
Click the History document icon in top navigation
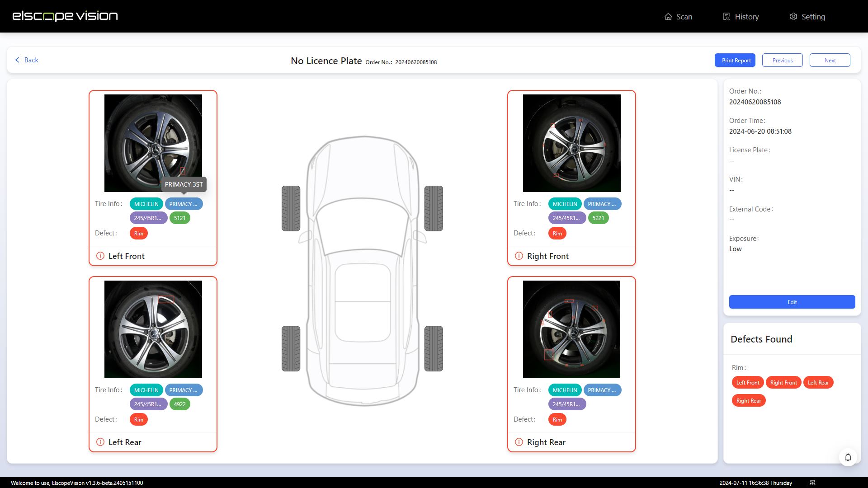(726, 16)
